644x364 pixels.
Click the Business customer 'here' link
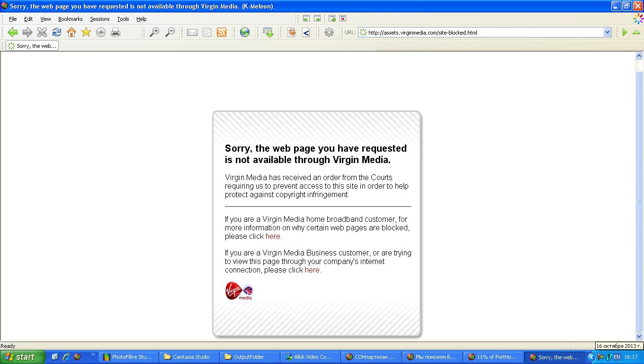point(312,270)
